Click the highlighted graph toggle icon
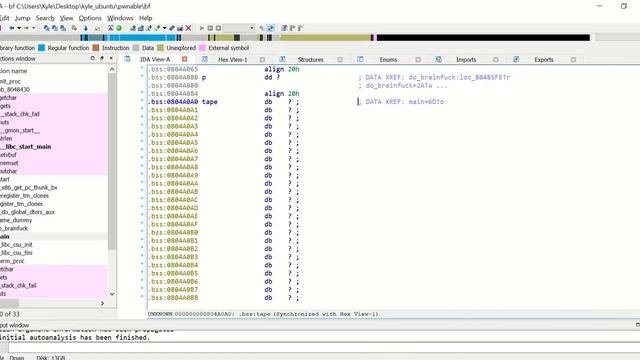The width and height of the screenshot is (640, 360). pyautogui.click(x=271, y=28)
